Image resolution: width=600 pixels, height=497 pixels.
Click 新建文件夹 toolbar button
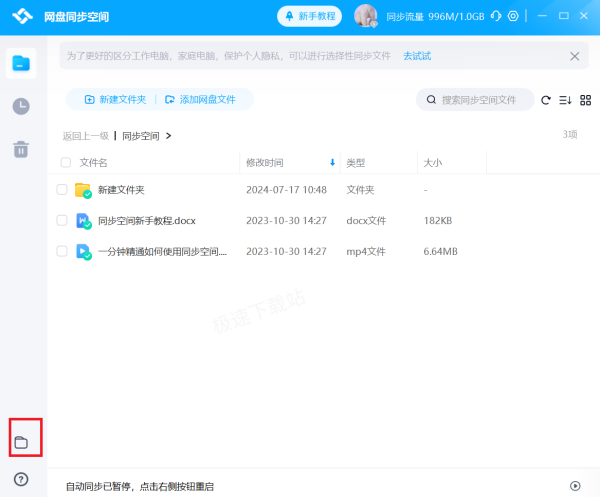pos(115,99)
